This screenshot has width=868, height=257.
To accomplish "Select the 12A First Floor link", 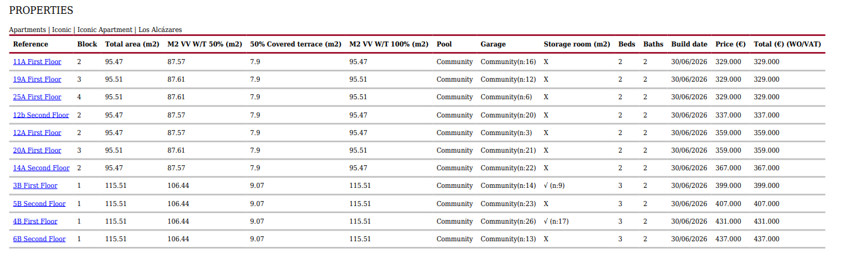I will click(37, 133).
